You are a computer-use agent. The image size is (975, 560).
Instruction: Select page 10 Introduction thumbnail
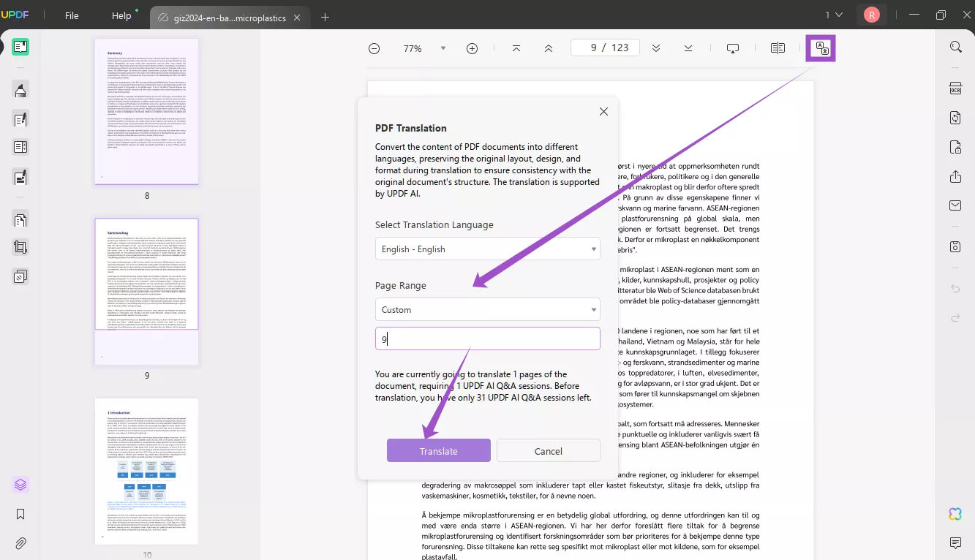pyautogui.click(x=146, y=472)
